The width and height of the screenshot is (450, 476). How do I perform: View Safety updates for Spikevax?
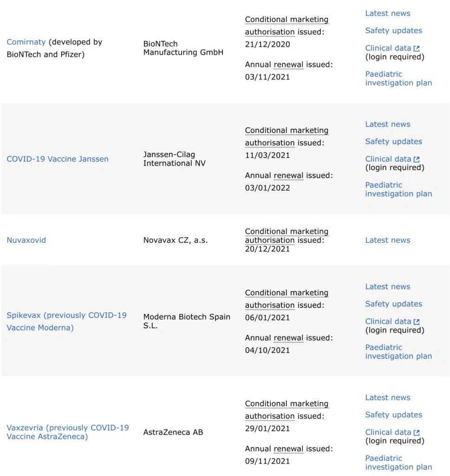point(394,304)
